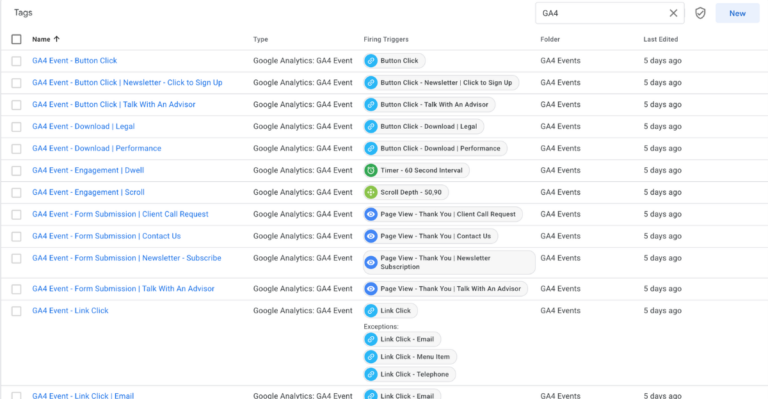
Task: Click icon of Button Click Download Performance trigger
Action: [371, 148]
